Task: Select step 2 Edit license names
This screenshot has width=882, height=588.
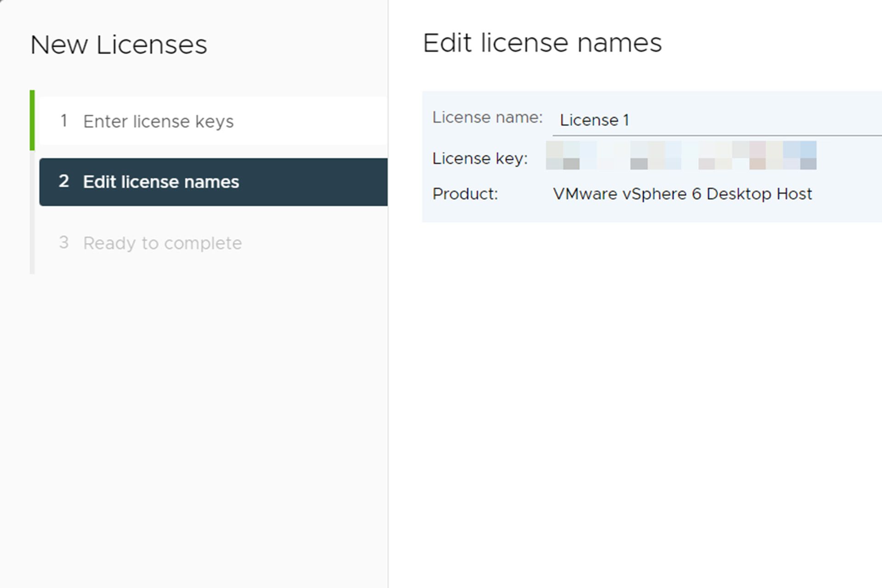Action: (x=214, y=182)
